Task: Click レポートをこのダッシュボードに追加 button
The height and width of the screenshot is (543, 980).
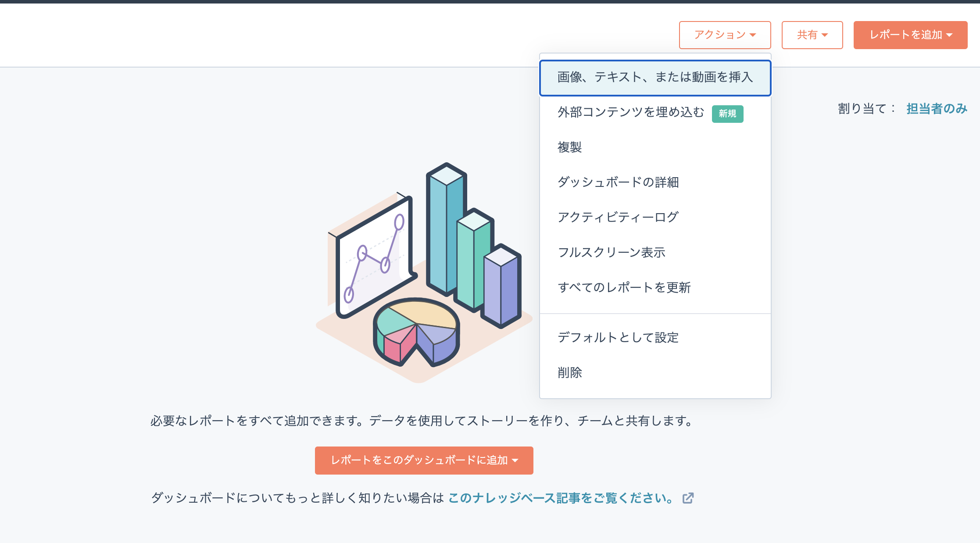Action: [x=424, y=461]
